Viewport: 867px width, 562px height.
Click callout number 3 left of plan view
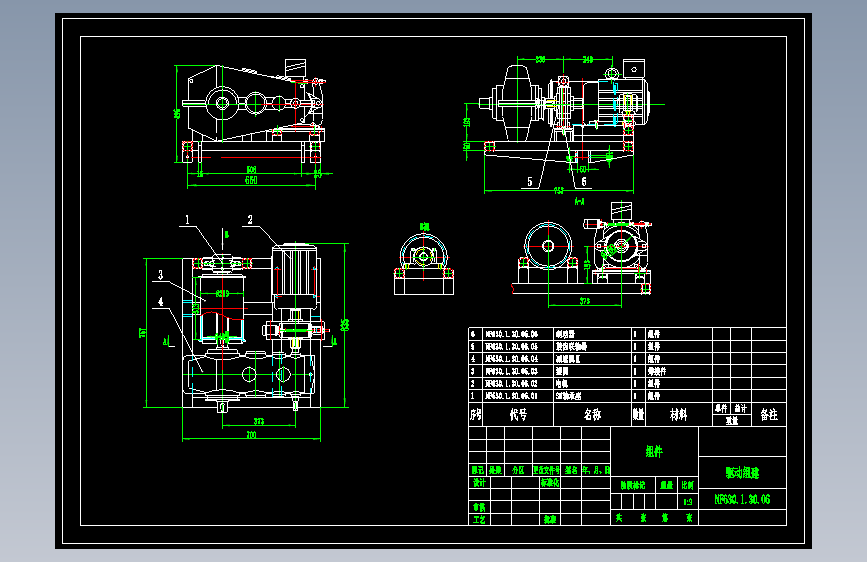[x=160, y=275]
